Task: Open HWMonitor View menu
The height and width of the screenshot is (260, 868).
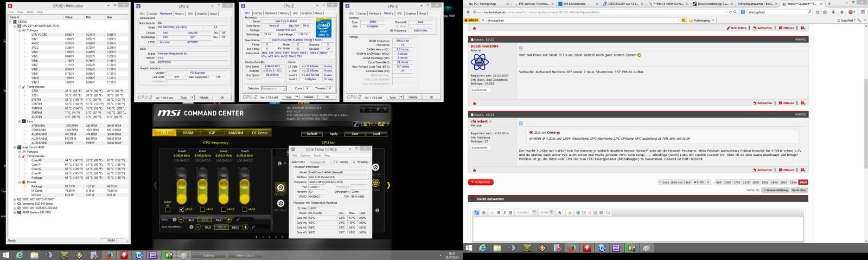Action: point(20,11)
